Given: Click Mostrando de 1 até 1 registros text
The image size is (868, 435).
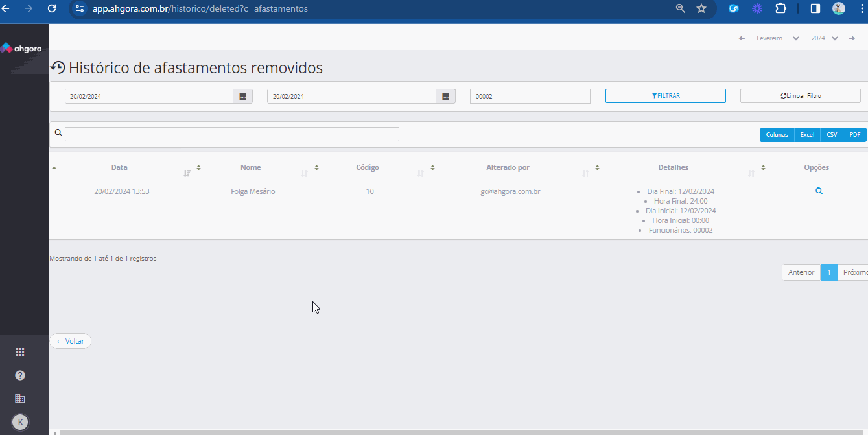Looking at the screenshot, I should click(x=103, y=258).
